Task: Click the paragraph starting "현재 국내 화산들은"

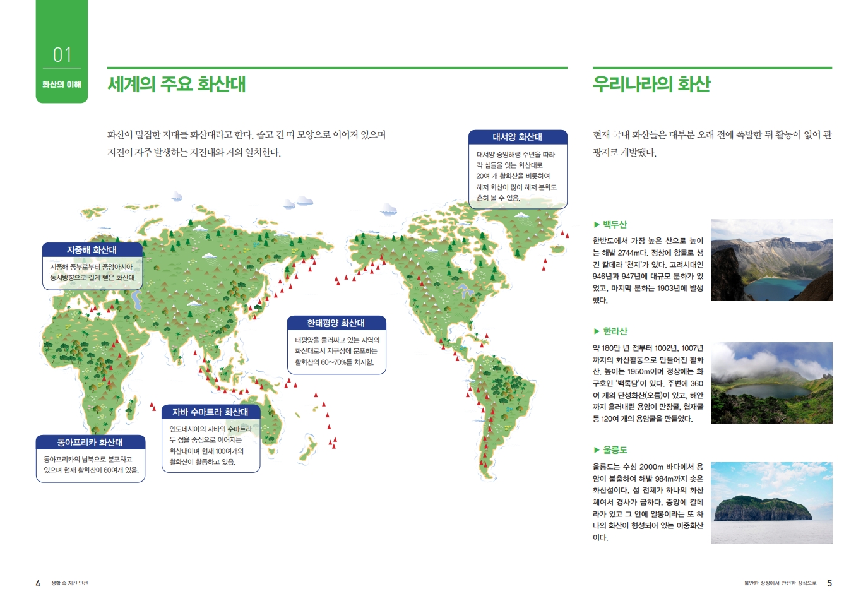Action: pos(712,143)
